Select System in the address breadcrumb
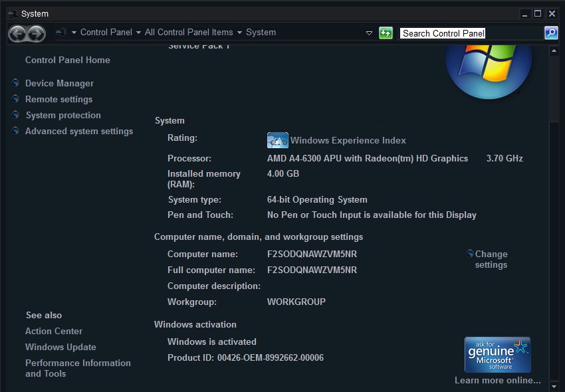Image resolution: width=565 pixels, height=392 pixels. 261,33
